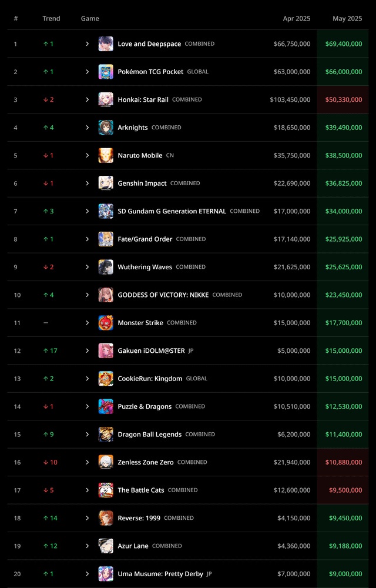Click the CookieRun: Kingdom game icon
This screenshot has height=588, width=376.
(x=106, y=379)
